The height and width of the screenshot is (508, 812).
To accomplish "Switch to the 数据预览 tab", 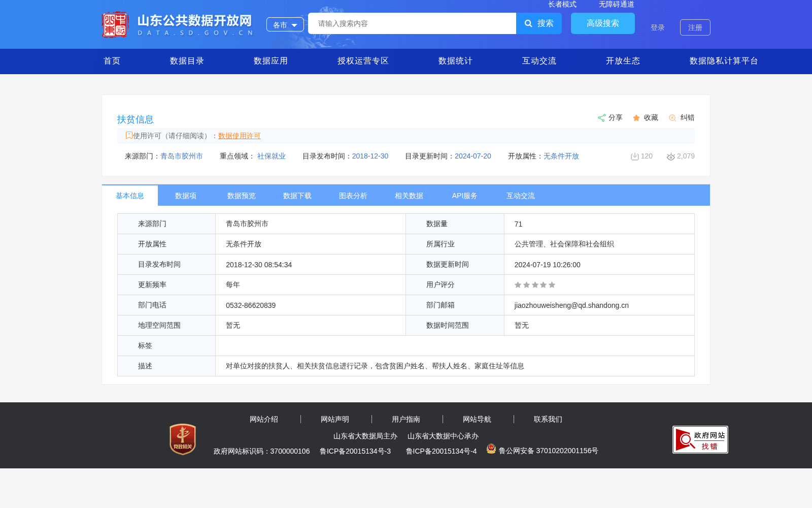I will tap(242, 196).
